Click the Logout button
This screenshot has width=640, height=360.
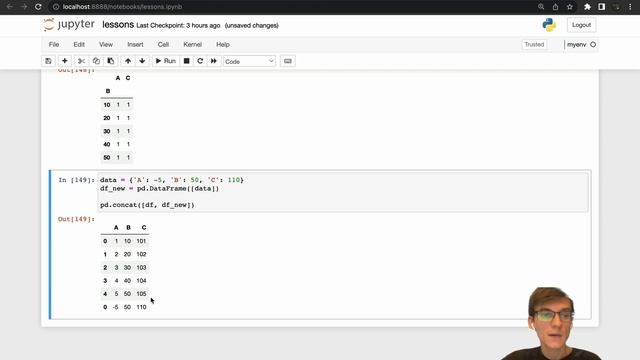pyautogui.click(x=581, y=25)
